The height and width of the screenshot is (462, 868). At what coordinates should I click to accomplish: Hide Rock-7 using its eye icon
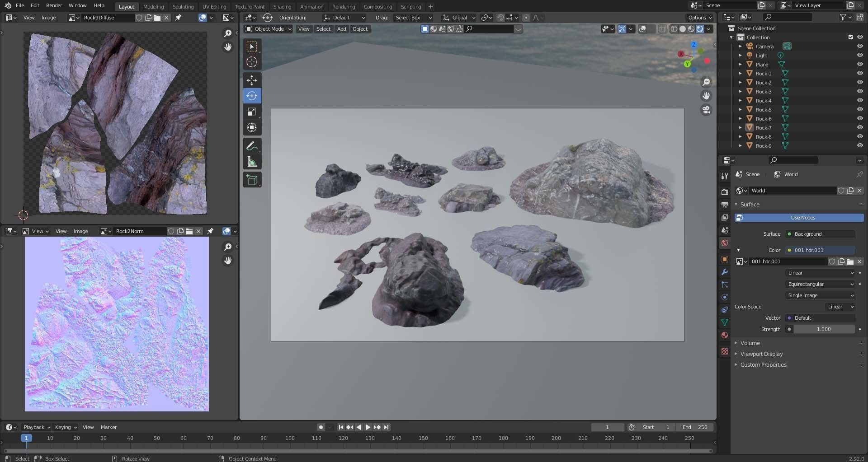[x=860, y=127]
